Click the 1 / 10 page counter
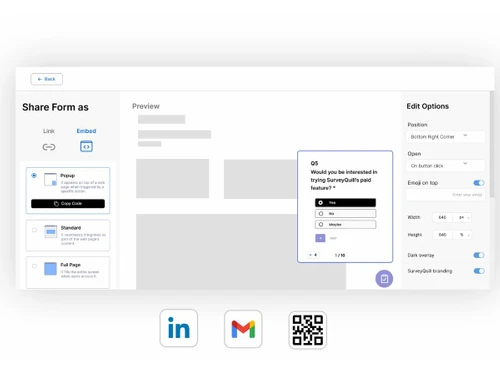This screenshot has height=375, width=500. point(340,255)
